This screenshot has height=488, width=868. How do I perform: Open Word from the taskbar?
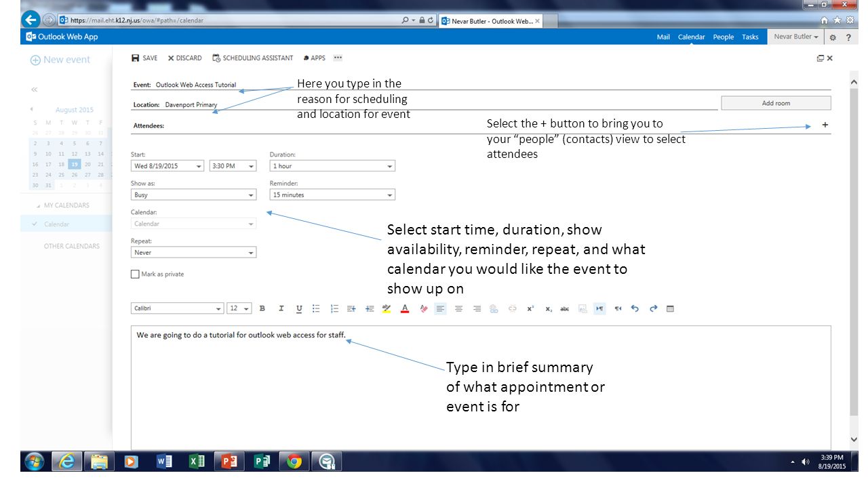point(165,462)
